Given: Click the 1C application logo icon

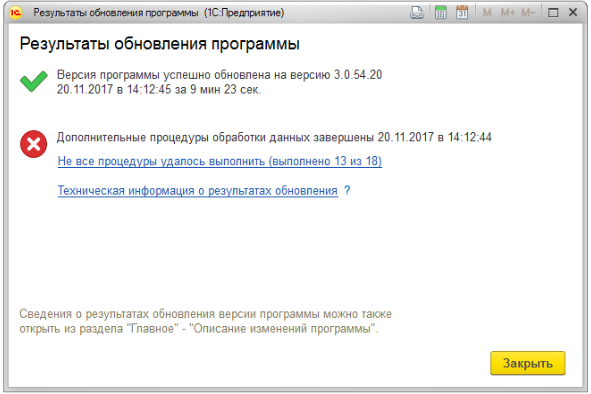Looking at the screenshot, I should point(16,13).
